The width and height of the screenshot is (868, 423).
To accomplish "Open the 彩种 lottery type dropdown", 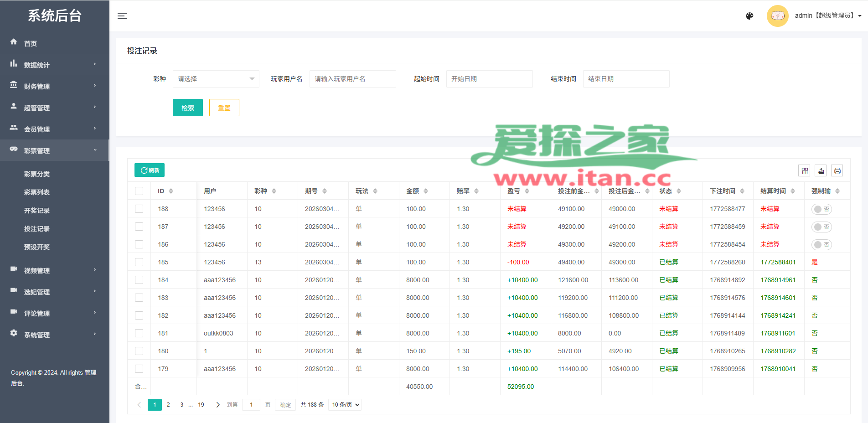I will (216, 79).
